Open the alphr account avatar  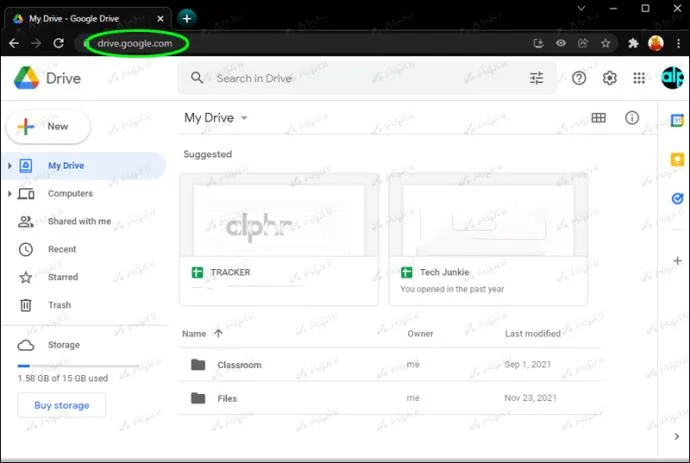(672, 77)
